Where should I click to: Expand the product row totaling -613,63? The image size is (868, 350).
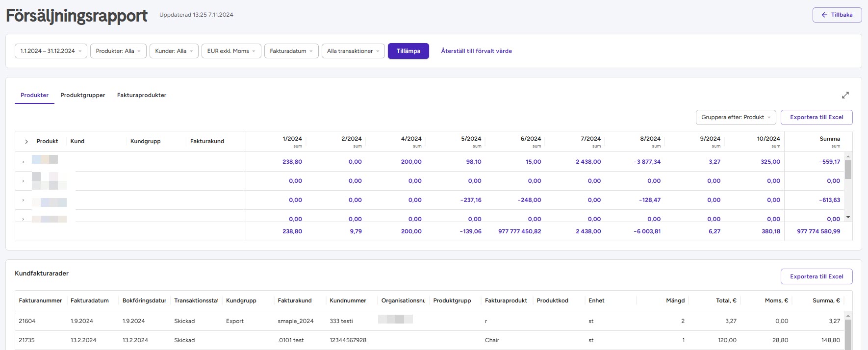tap(23, 200)
